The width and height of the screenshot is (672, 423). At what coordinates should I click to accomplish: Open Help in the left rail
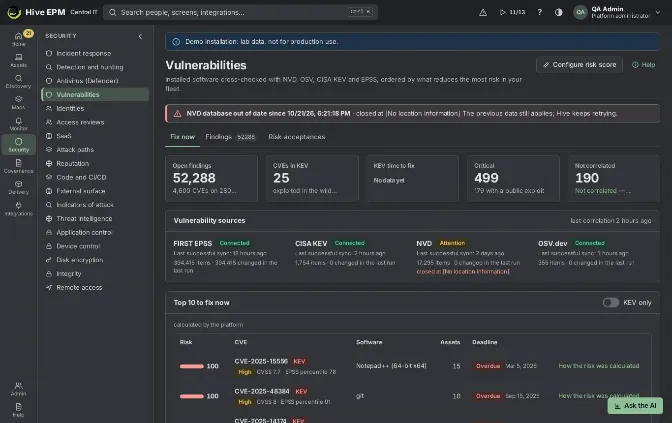pos(18,410)
